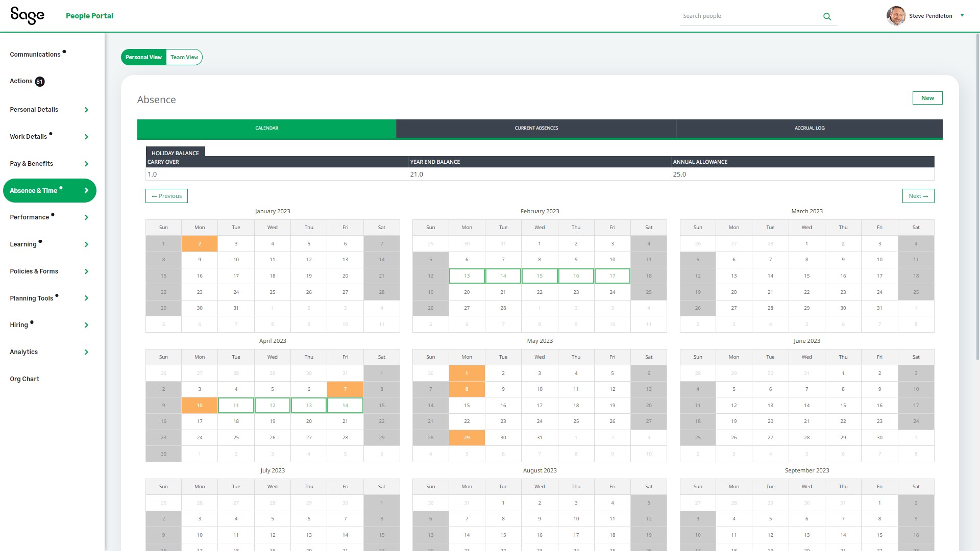The image size is (980, 551).
Task: Go to Next calendar period
Action: coord(918,196)
